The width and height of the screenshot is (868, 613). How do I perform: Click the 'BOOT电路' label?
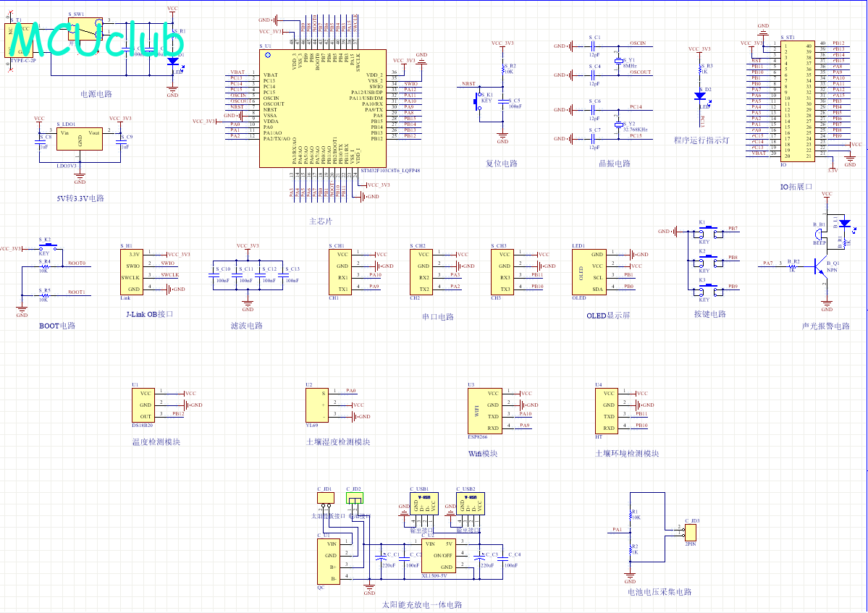point(57,326)
